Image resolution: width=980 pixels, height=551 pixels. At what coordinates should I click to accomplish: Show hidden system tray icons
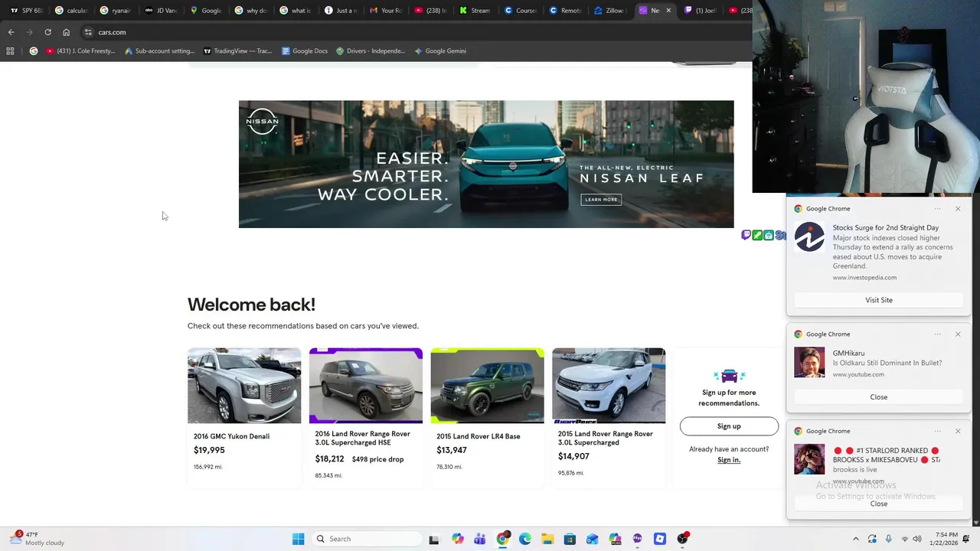click(856, 539)
